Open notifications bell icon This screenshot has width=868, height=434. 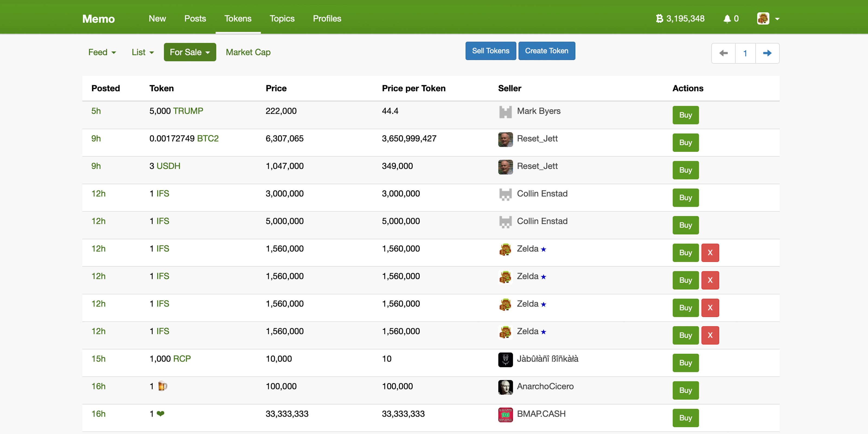click(x=727, y=18)
